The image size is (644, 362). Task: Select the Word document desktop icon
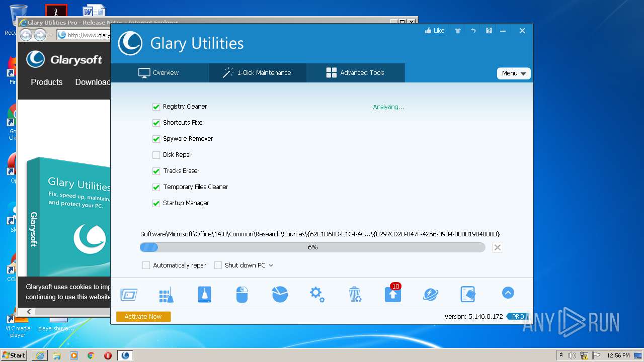pyautogui.click(x=94, y=10)
